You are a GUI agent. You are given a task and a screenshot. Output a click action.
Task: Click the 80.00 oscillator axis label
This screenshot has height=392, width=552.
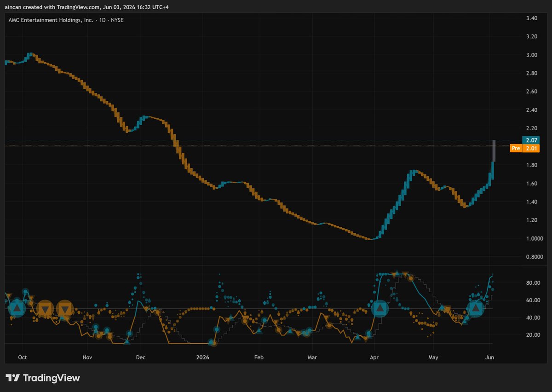coord(532,283)
